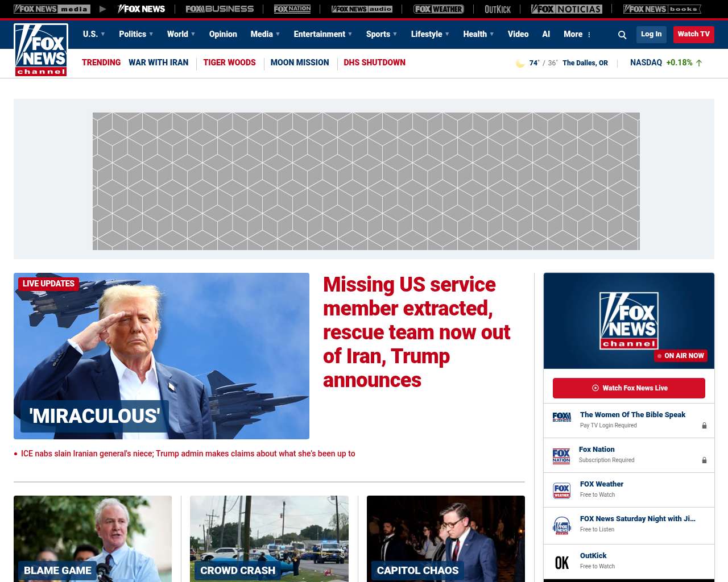The height and width of the screenshot is (582, 728).
Task: Expand the U.S. dropdown menu
Action: (94, 34)
